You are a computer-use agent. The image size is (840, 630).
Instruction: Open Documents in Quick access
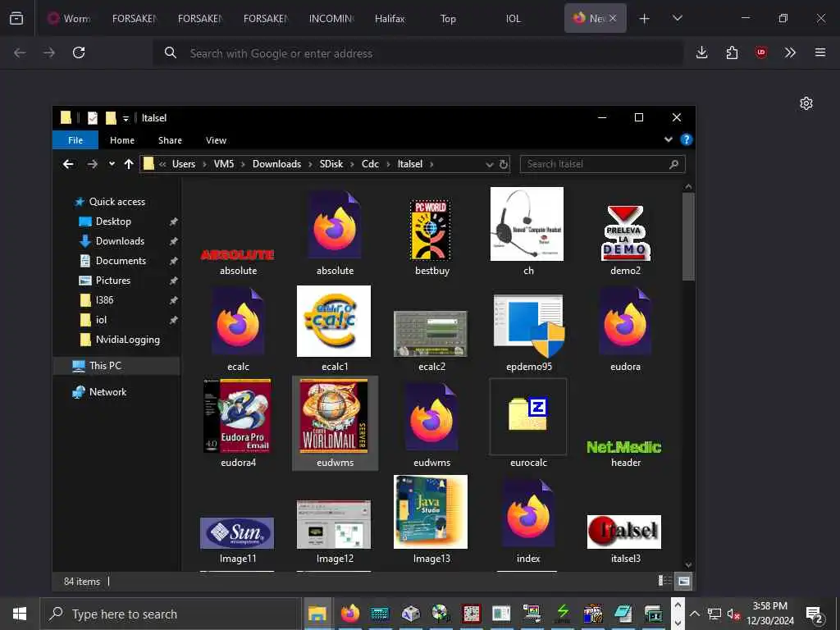click(x=121, y=261)
